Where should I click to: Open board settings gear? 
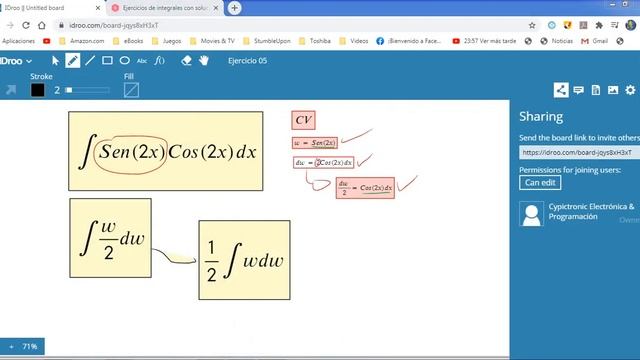pyautogui.click(x=630, y=90)
